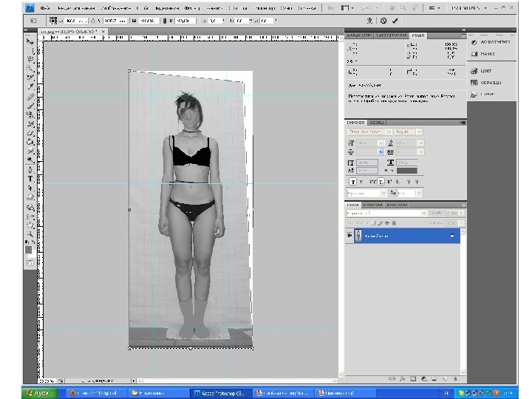Select the Dodge tool

click(x=30, y=160)
